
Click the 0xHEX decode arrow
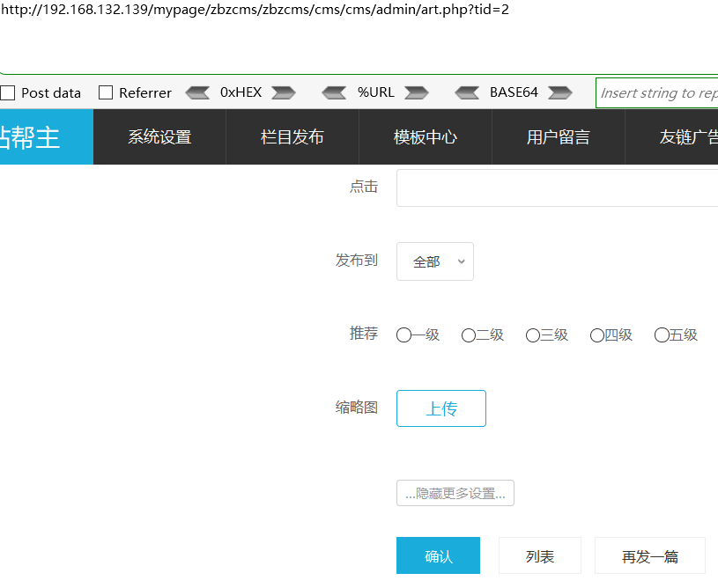tap(196, 92)
